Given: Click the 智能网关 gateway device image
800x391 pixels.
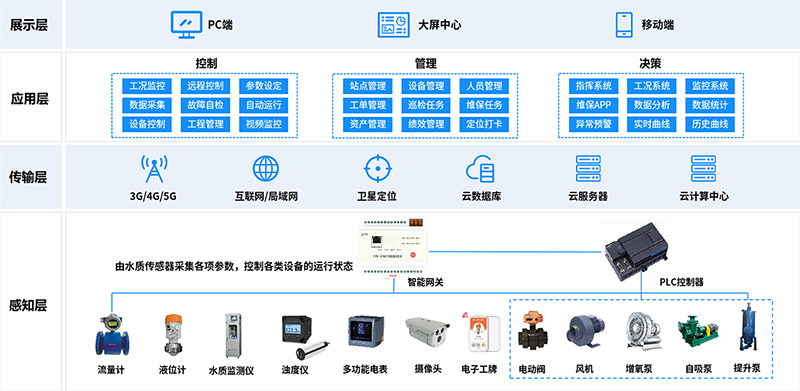Looking at the screenshot, I should point(392,248).
